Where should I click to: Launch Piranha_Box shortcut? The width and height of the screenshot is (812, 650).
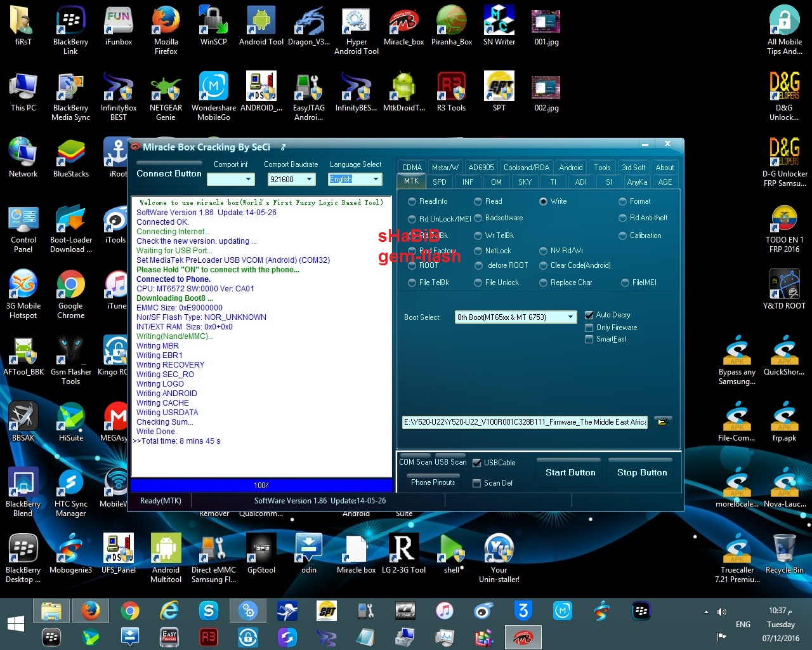click(452, 27)
